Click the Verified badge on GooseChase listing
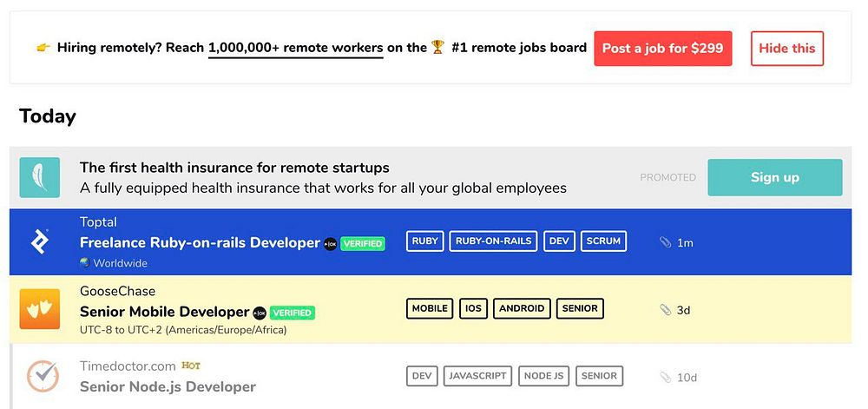The image size is (868, 409). click(x=292, y=313)
